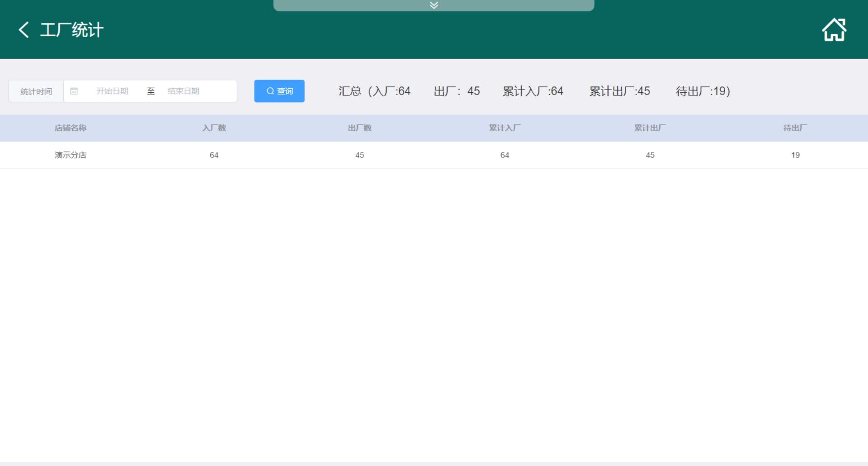Viewport: 868px width, 466px height.
Task: Click the 工厂统计 page title
Action: [x=72, y=30]
